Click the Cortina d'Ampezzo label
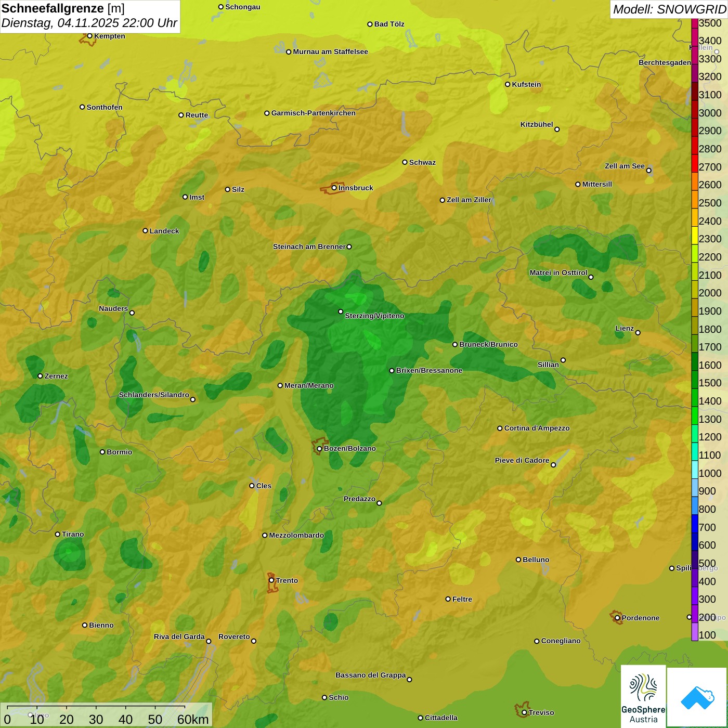 coord(537,428)
